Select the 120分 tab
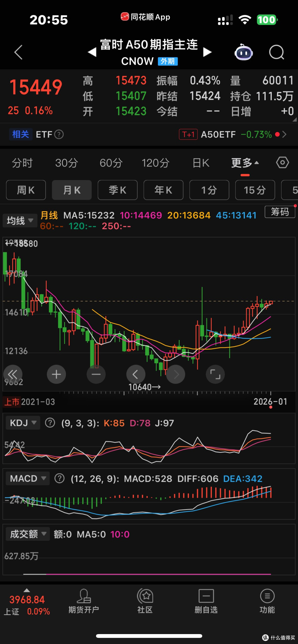Image resolution: width=298 pixels, height=644 pixels. (x=155, y=163)
